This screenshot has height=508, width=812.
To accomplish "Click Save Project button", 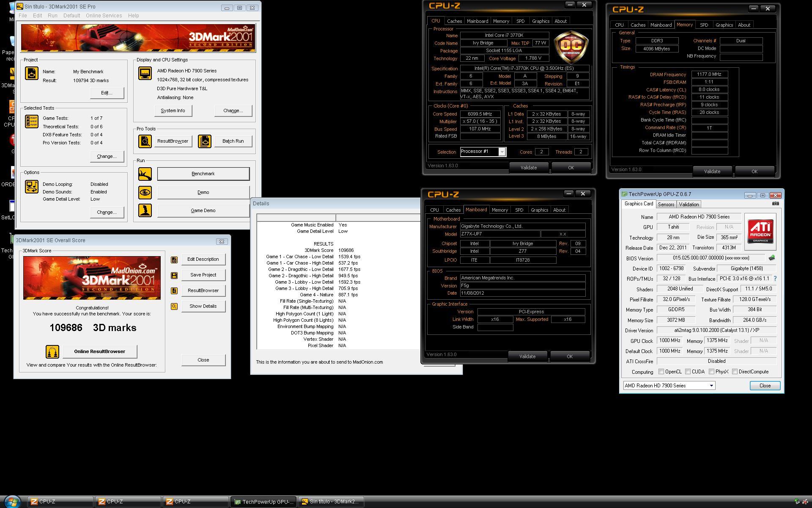I will (203, 275).
